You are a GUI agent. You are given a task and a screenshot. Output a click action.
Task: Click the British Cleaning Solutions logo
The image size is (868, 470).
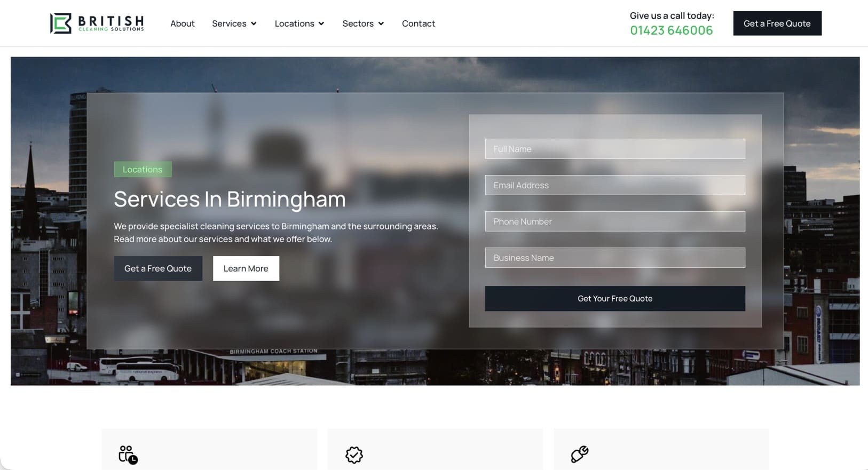click(x=97, y=23)
